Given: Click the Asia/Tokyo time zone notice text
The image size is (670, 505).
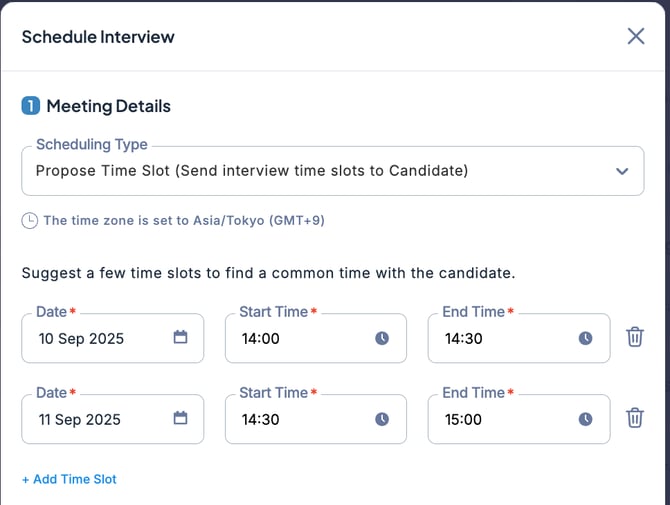Looking at the screenshot, I should point(183,220).
